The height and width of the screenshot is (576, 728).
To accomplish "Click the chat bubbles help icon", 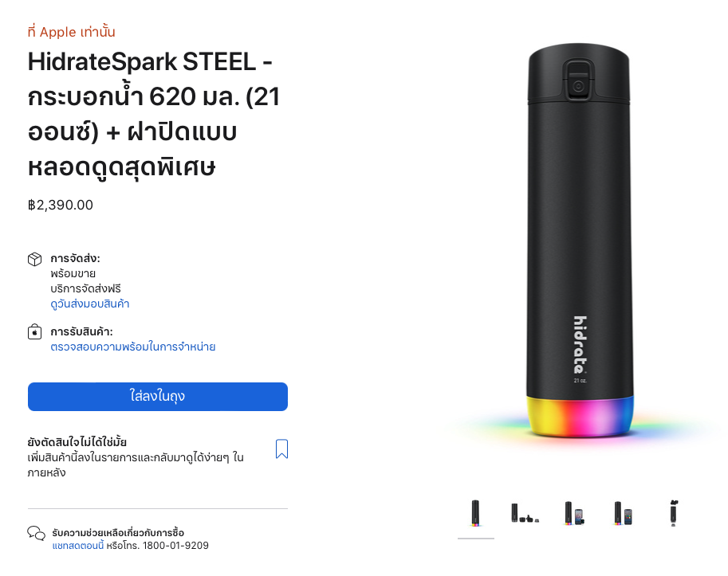I will (x=36, y=534).
